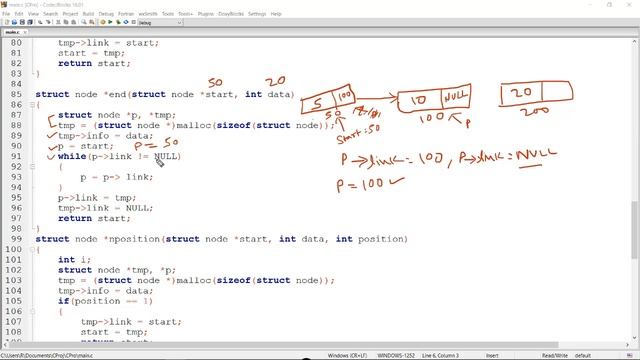Click the Paste toolbar icon
The image size is (640, 360).
point(73,22)
